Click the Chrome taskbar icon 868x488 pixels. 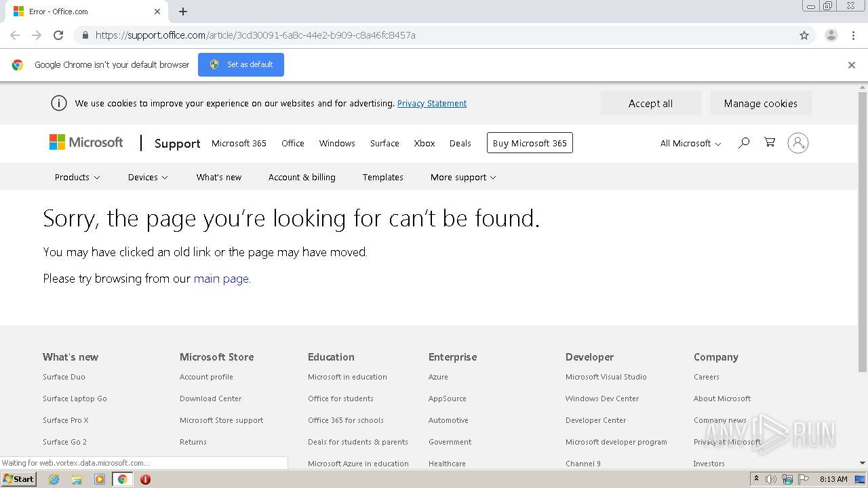(x=122, y=479)
